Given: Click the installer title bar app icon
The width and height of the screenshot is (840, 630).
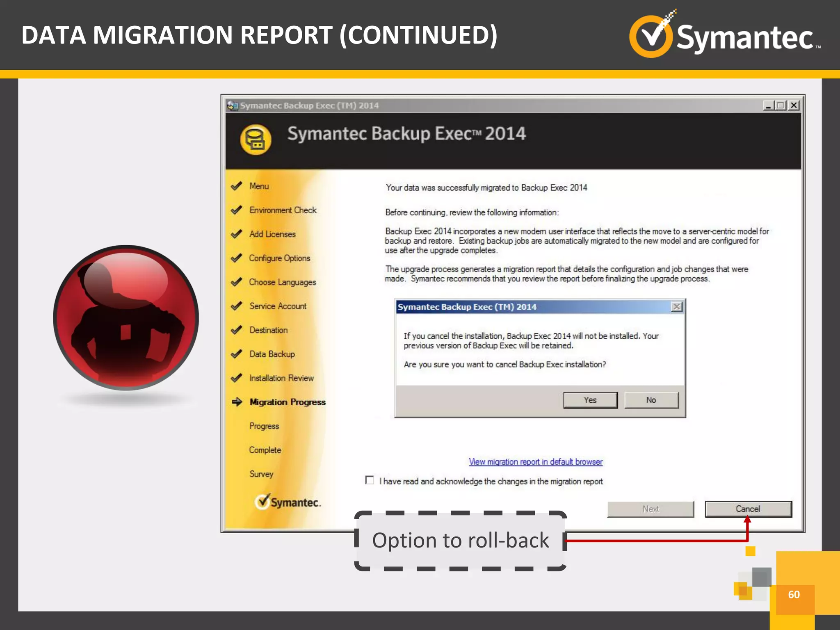Looking at the screenshot, I should coord(233,106).
